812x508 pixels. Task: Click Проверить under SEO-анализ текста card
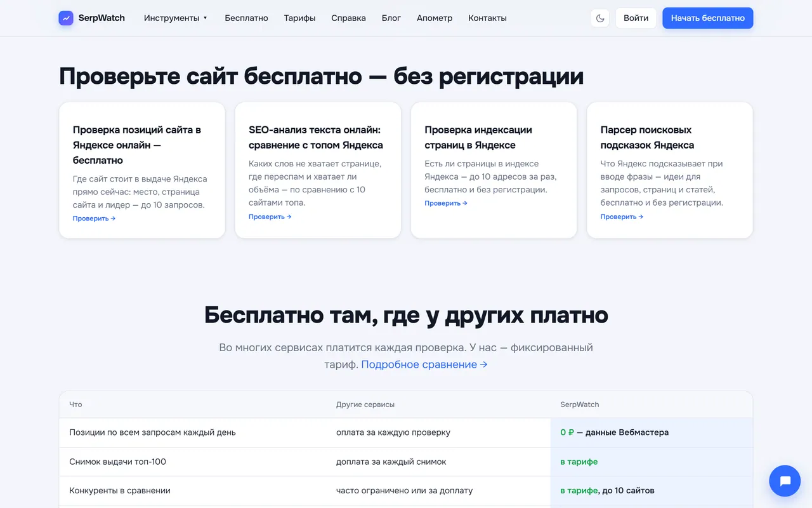[270, 217]
